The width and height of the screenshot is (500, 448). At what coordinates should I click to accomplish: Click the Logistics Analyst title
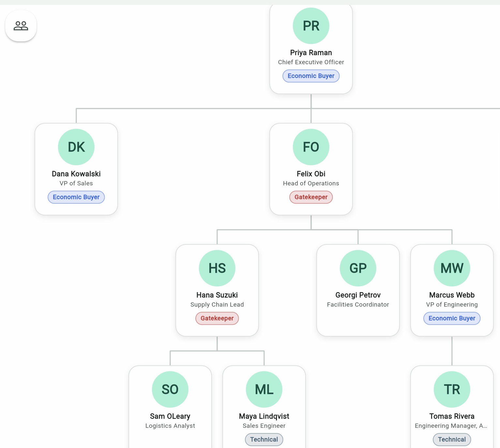pyautogui.click(x=170, y=426)
